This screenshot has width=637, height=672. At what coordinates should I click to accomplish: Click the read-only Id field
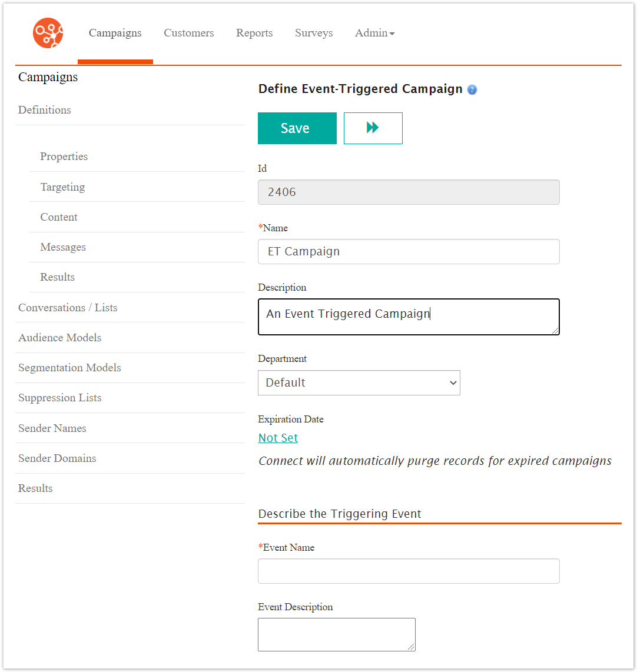409,192
